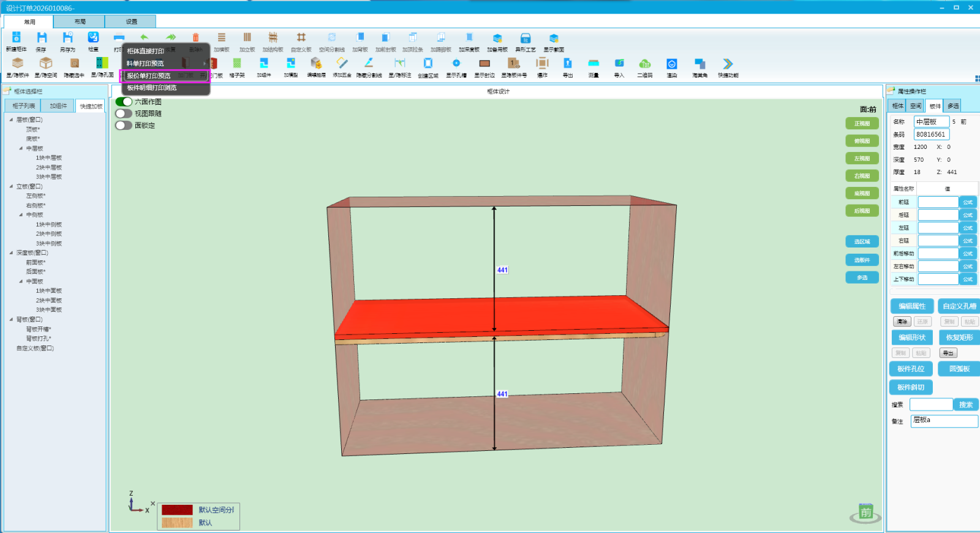Click the 选区域 select region button
This screenshot has width=980, height=533.
pyautogui.click(x=862, y=241)
